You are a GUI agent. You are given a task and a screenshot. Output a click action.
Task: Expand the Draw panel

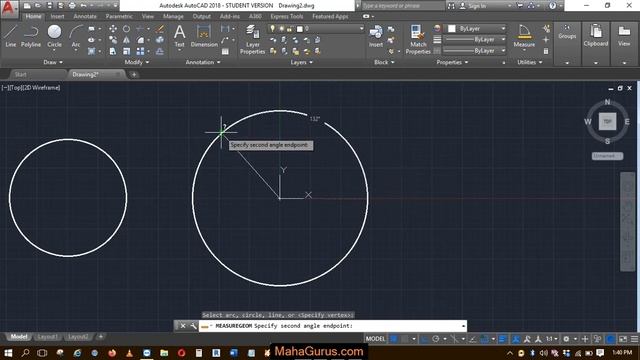pyautogui.click(x=53, y=62)
